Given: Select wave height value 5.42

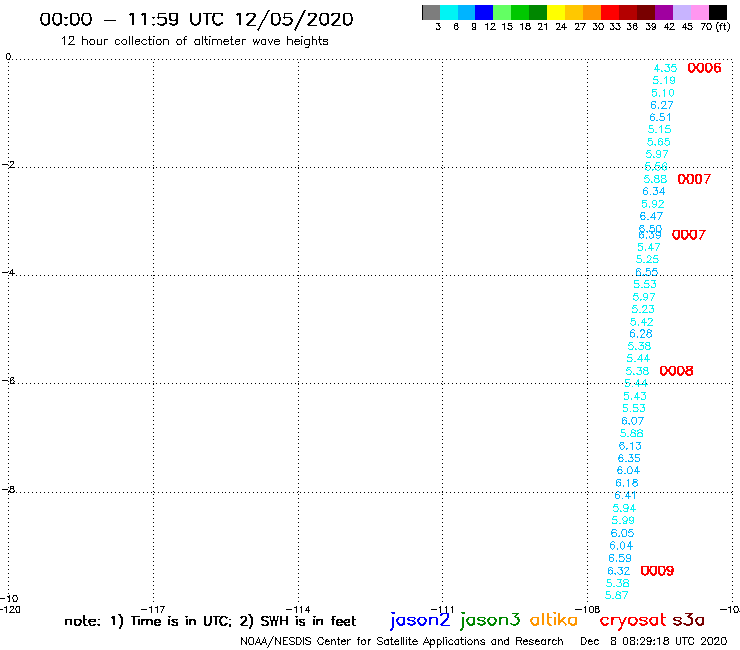Looking at the screenshot, I should tap(642, 322).
